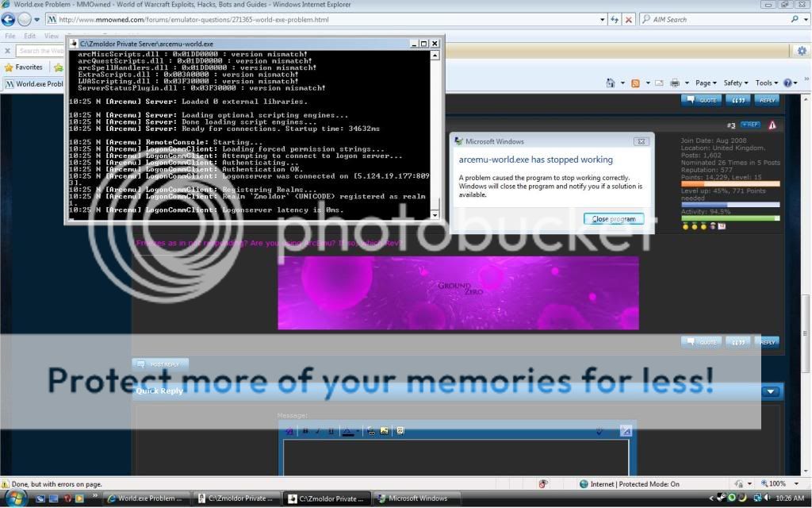Open the zoom level dropdown arrow

click(x=796, y=483)
